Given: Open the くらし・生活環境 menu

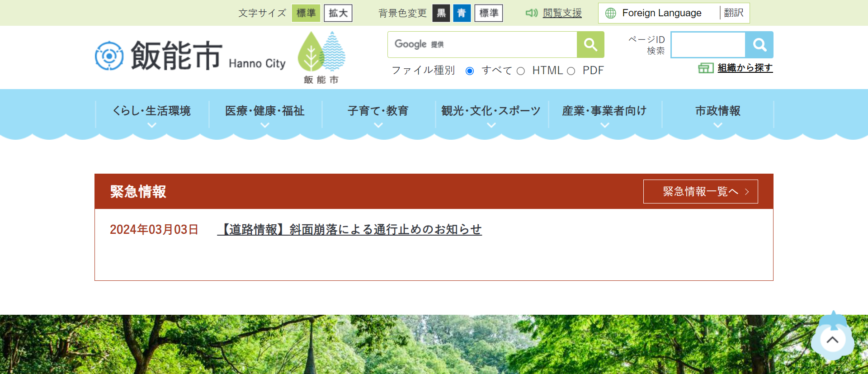Looking at the screenshot, I should click(152, 111).
